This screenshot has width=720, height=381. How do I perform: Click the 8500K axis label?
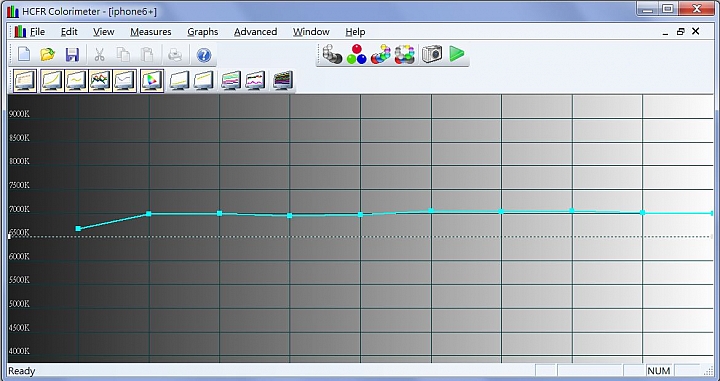coord(19,138)
